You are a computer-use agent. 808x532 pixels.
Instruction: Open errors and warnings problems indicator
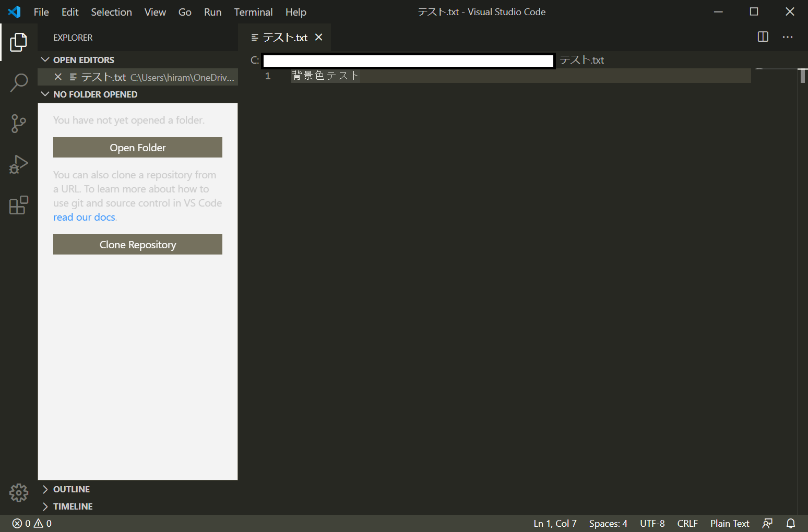[32, 523]
